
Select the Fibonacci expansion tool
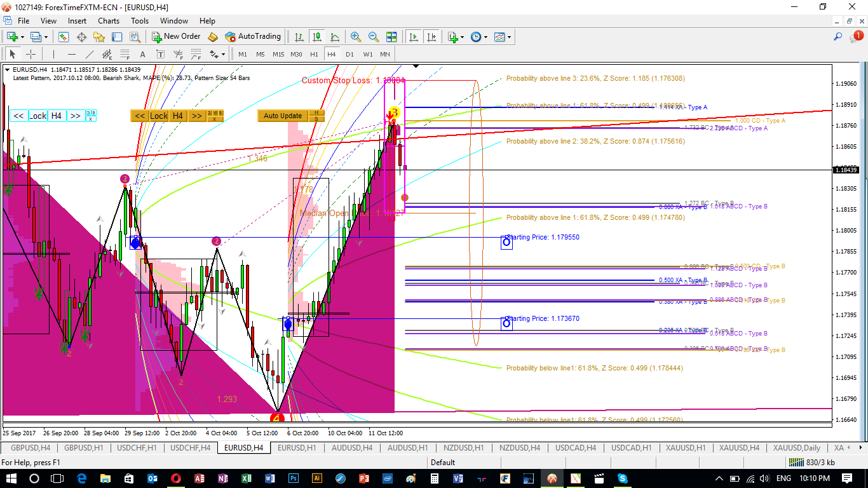196,54
